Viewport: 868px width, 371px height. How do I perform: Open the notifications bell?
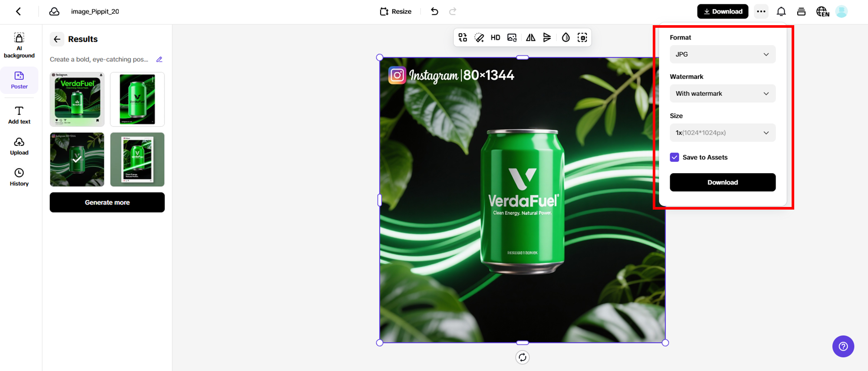point(781,12)
